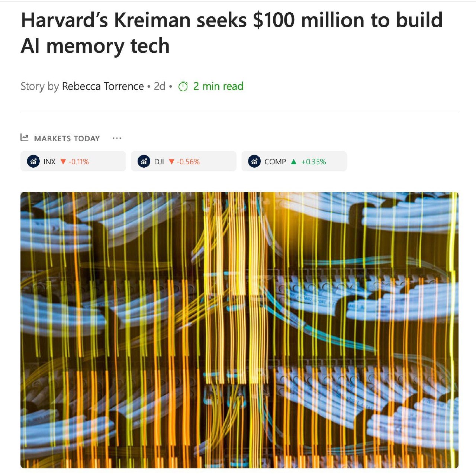Click the +0.35% COMP change value
This screenshot has height=474, width=476.
pos(313,162)
